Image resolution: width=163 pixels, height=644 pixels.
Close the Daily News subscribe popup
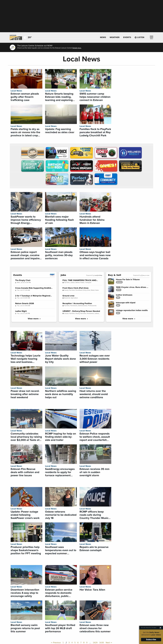(x=160, y=628)
